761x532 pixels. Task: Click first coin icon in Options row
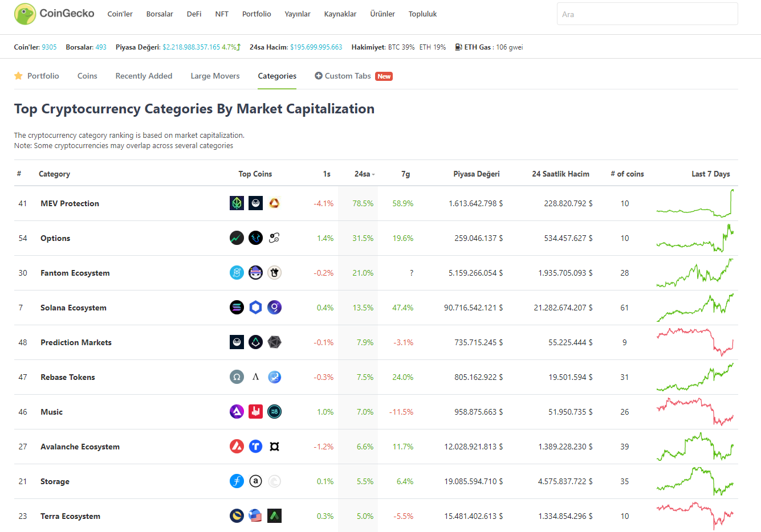pos(237,238)
